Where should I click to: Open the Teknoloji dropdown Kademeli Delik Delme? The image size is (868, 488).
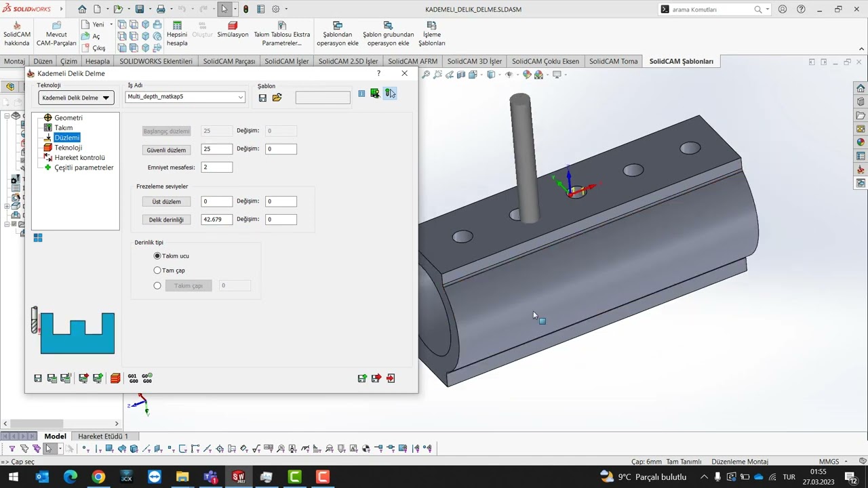tap(76, 98)
